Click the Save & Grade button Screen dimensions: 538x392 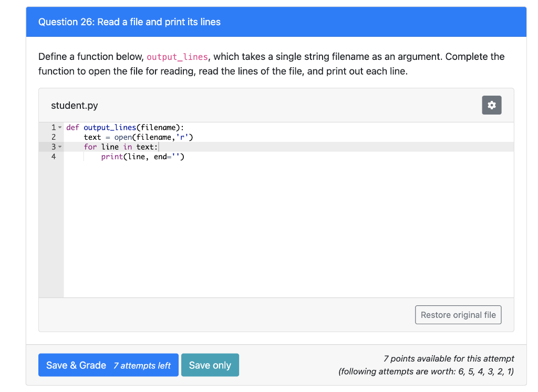tap(108, 365)
